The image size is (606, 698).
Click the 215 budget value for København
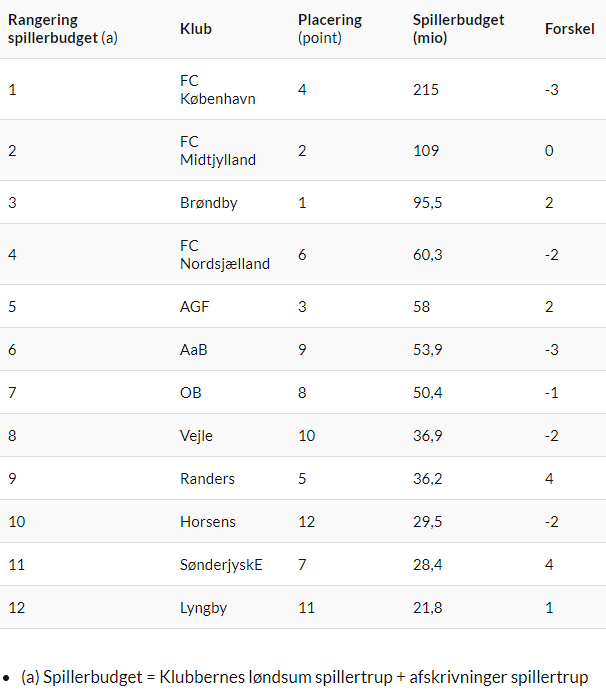[x=426, y=90]
